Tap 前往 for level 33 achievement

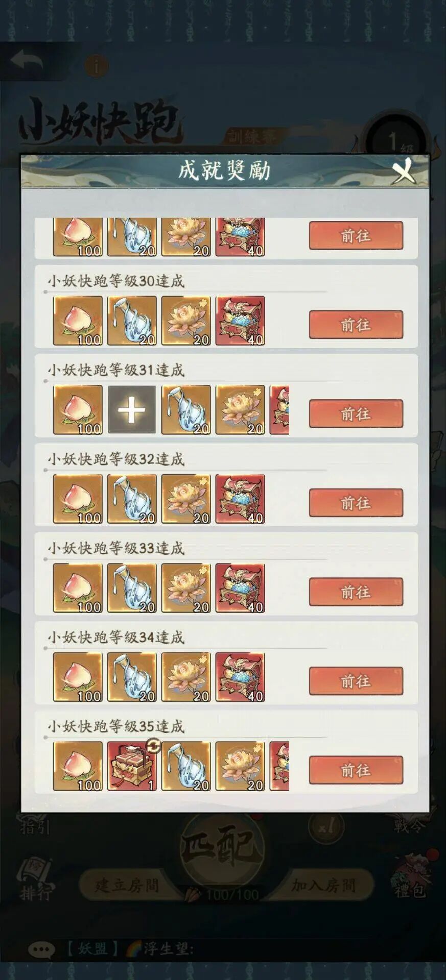click(356, 592)
